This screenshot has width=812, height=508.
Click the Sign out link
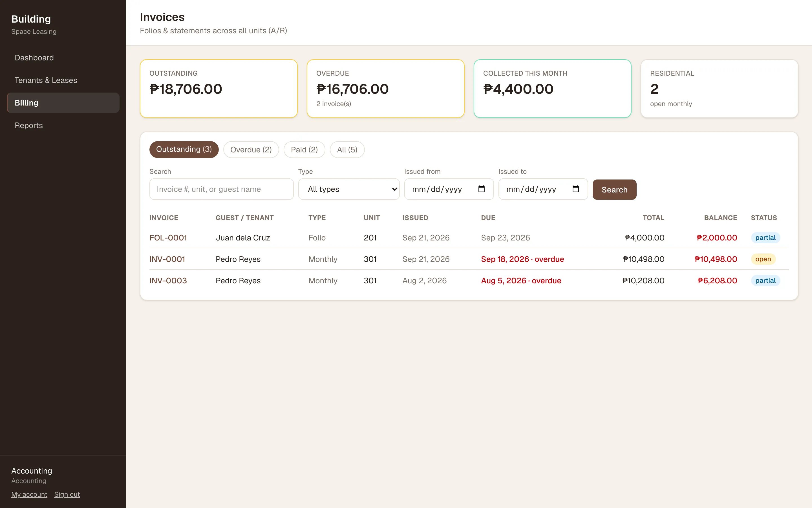click(x=67, y=494)
